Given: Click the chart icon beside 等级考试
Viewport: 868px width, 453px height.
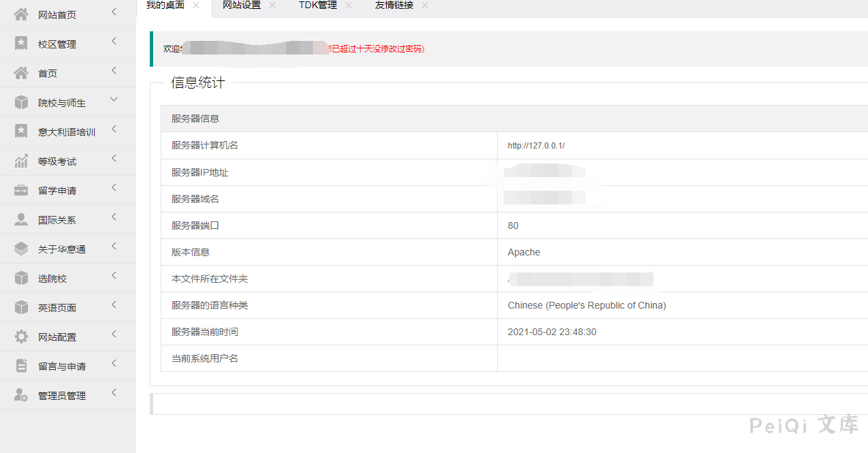Looking at the screenshot, I should tap(21, 161).
